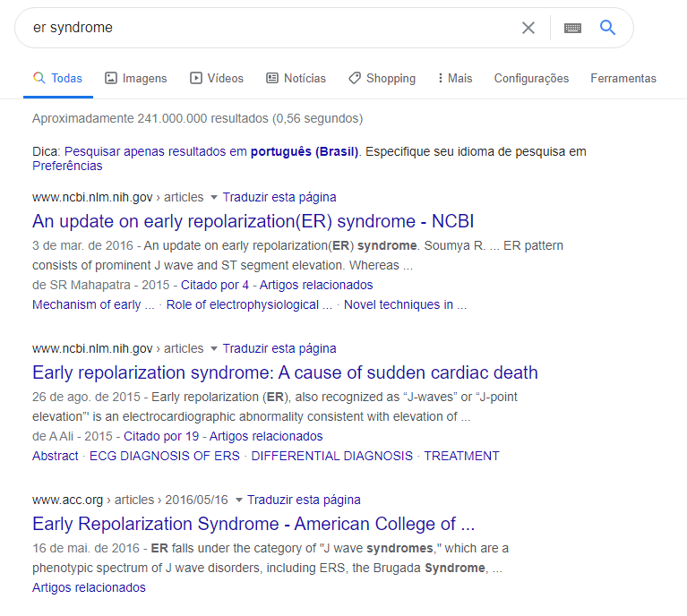687x616 pixels.
Task: Click Traduzir esta página for first result
Action: pos(279,197)
